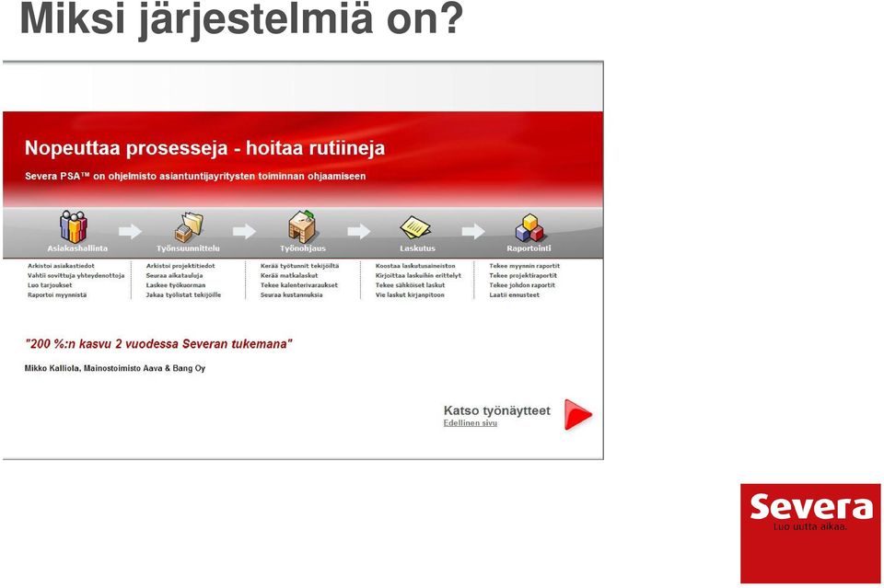Open the Laskutus label
Screen dimensions: 884x588
pos(417,248)
